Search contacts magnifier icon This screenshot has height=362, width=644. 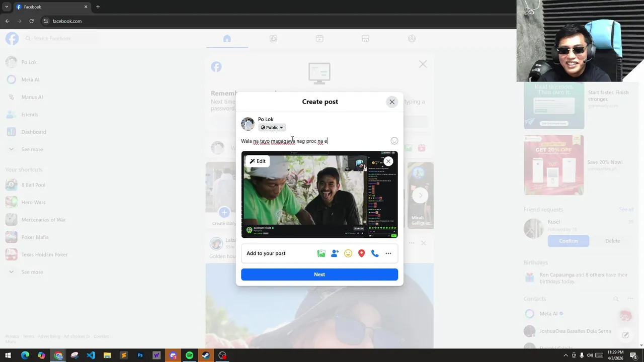tap(616, 299)
